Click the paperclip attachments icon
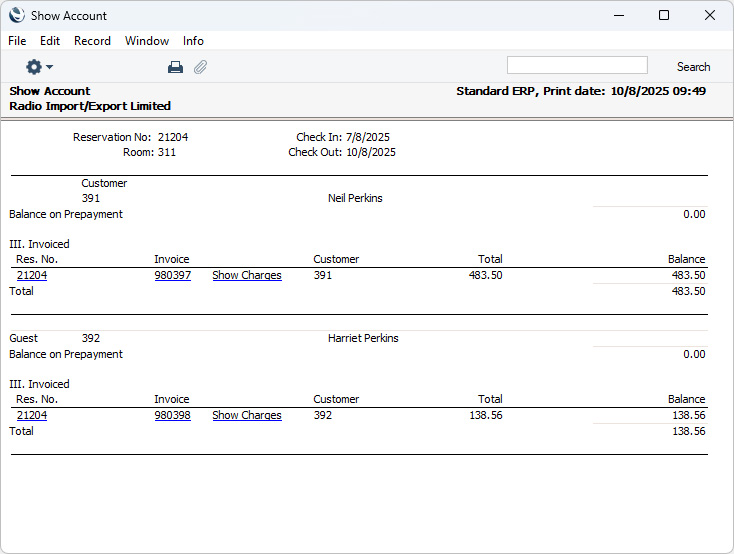Screen dimensions: 734x554 [x=200, y=67]
